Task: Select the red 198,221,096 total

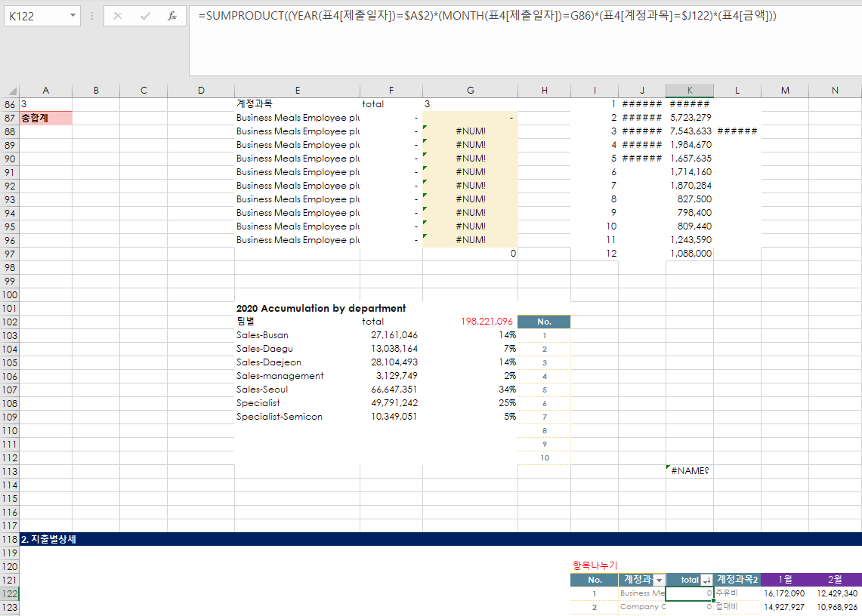Action: point(471,322)
